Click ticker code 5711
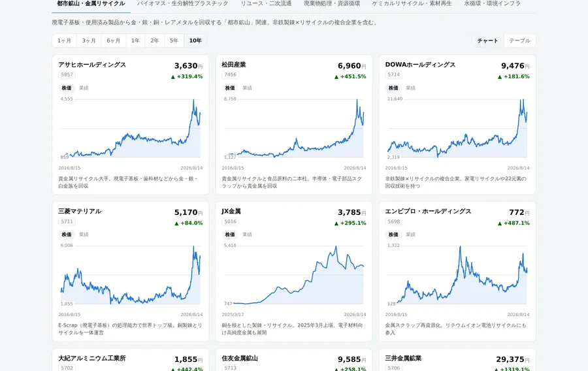588x371 pixels. (67, 221)
